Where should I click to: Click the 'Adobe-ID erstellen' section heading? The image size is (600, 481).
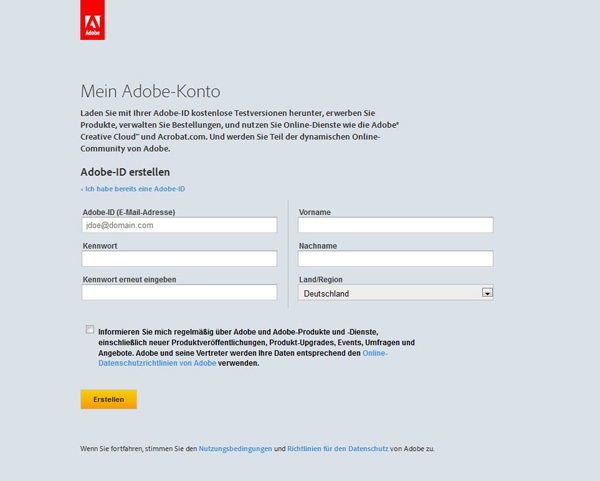(x=125, y=172)
